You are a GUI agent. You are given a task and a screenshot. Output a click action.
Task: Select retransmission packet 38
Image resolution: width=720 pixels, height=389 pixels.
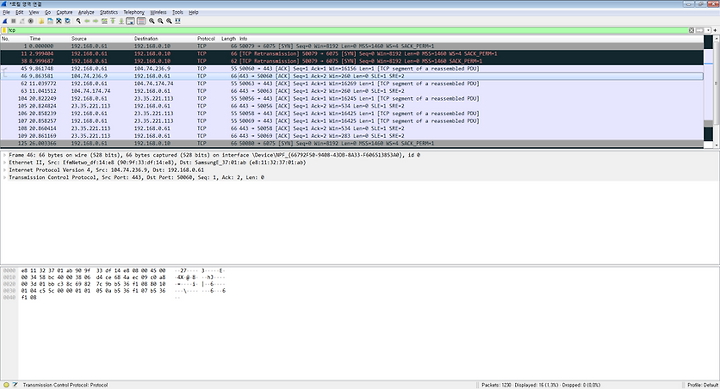[352, 61]
